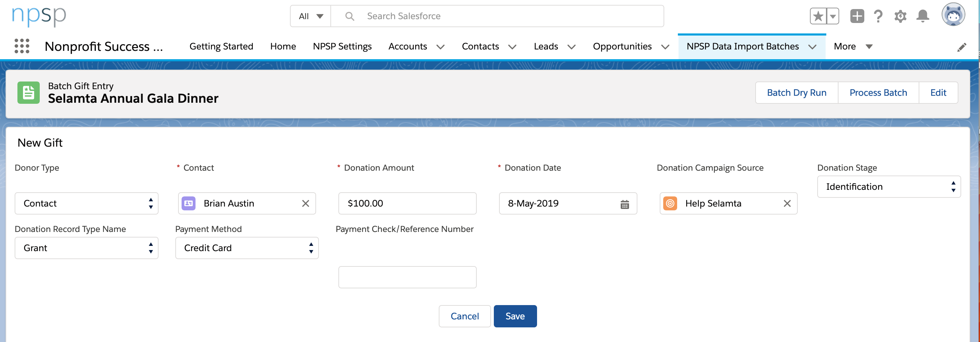This screenshot has height=342, width=980.
Task: Open the user avatar menu
Action: (954, 14)
